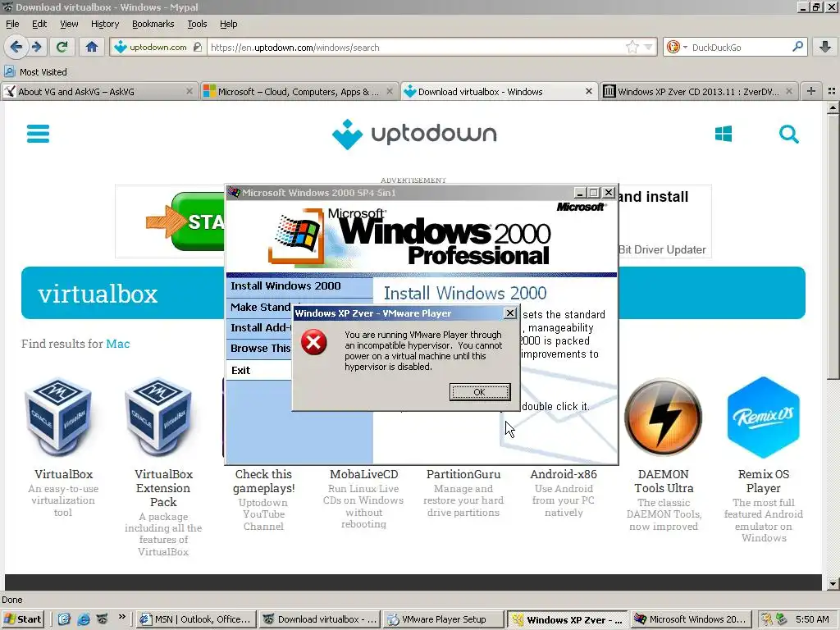Viewport: 840px width, 630px height.
Task: Go back using the browser back arrow
Action: pyautogui.click(x=16, y=47)
